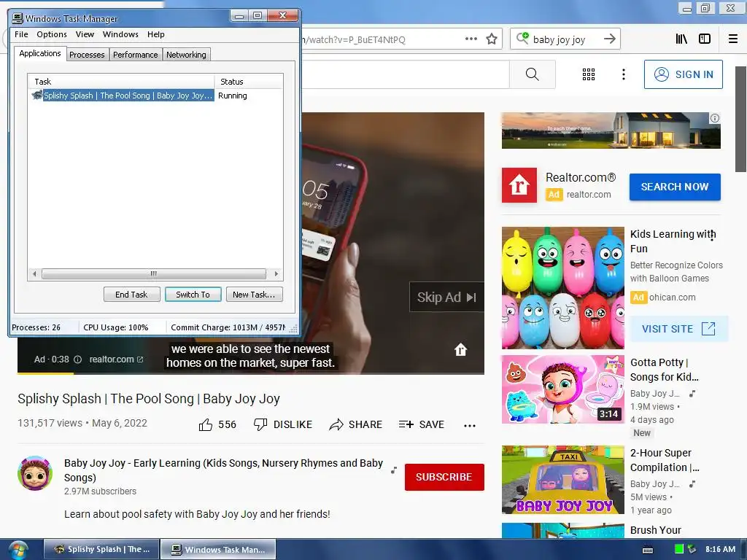The height and width of the screenshot is (560, 747).
Task: Click the red SUBSCRIBE button
Action: click(x=444, y=477)
